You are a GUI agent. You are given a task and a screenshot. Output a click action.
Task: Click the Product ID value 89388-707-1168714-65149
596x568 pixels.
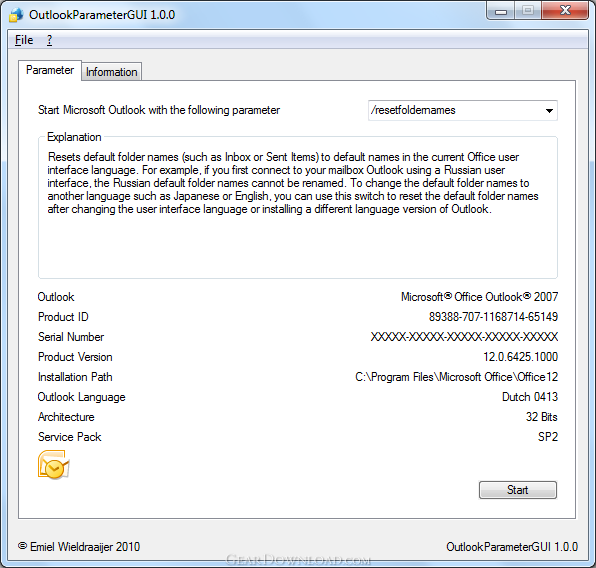tap(493, 317)
